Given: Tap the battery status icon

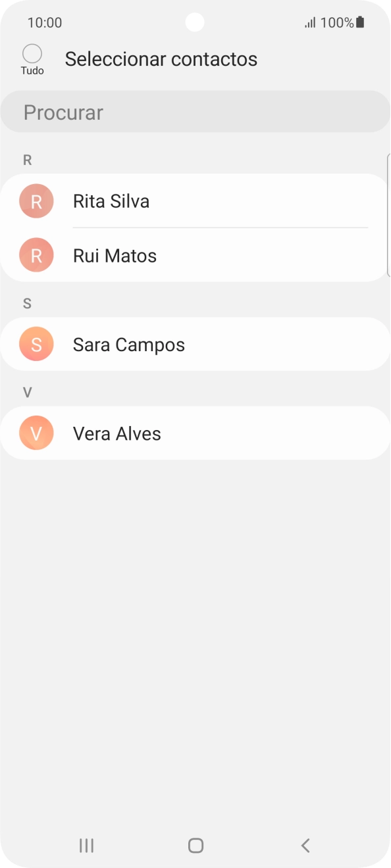Looking at the screenshot, I should (360, 22).
